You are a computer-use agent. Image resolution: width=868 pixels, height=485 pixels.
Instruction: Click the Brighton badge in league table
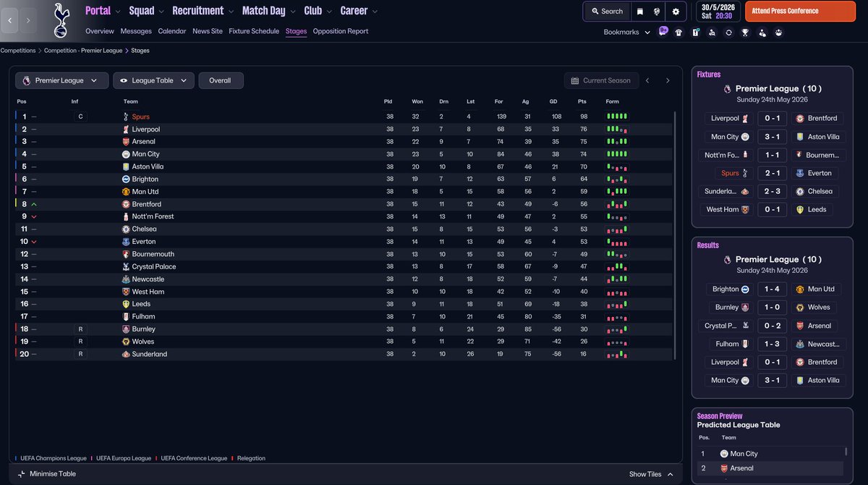(x=126, y=180)
